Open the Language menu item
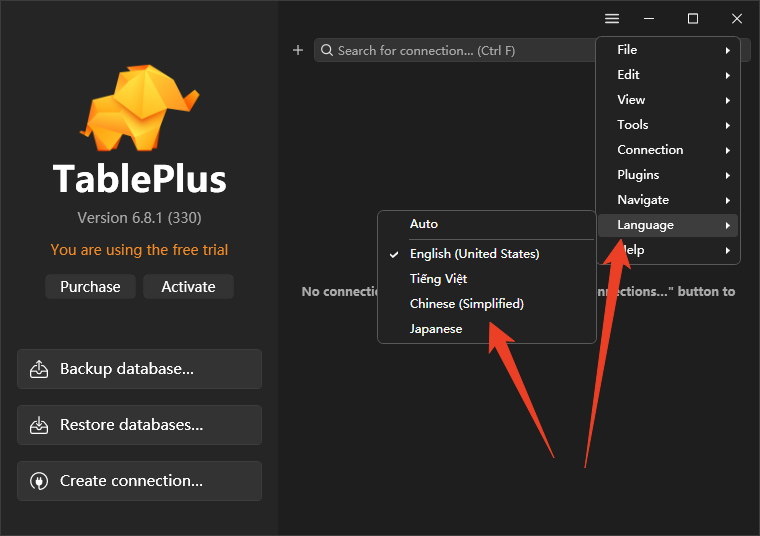The height and width of the screenshot is (536, 760). (668, 225)
